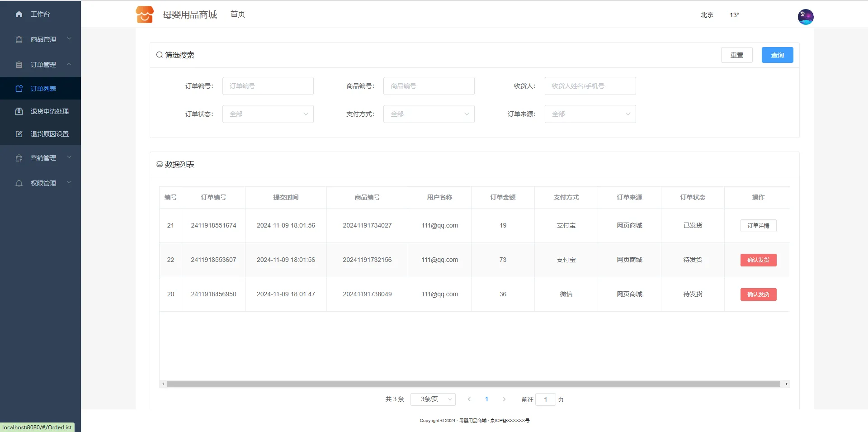
Task: Click the 订单管理 clipboard icon in sidebar
Action: 19,65
